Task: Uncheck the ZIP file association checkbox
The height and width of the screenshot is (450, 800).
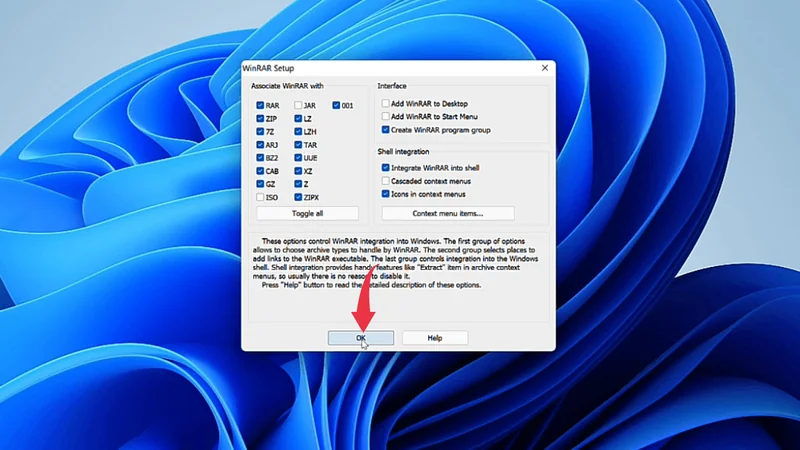Action: [x=260, y=118]
